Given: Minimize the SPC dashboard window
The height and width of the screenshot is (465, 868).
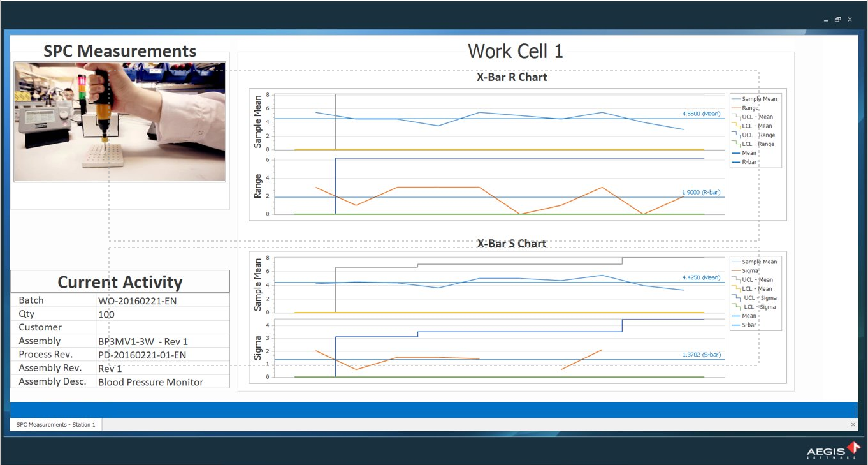Looking at the screenshot, I should pyautogui.click(x=826, y=20).
